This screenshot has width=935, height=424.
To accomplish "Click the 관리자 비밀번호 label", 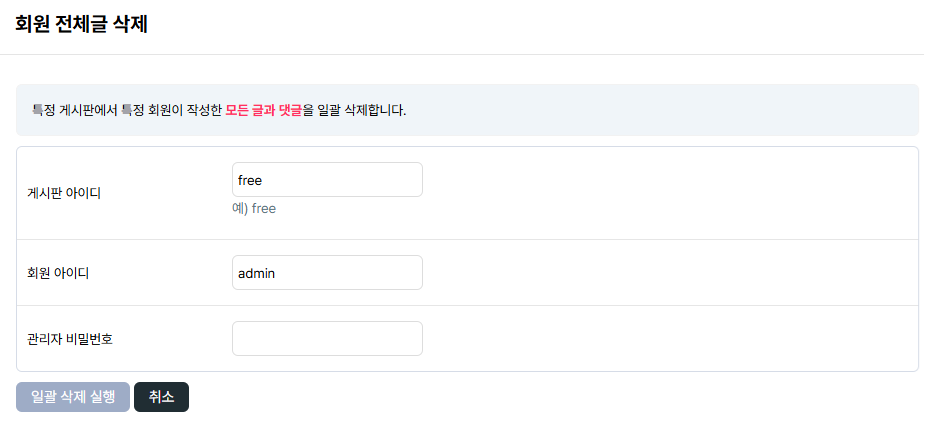I will click(70, 339).
